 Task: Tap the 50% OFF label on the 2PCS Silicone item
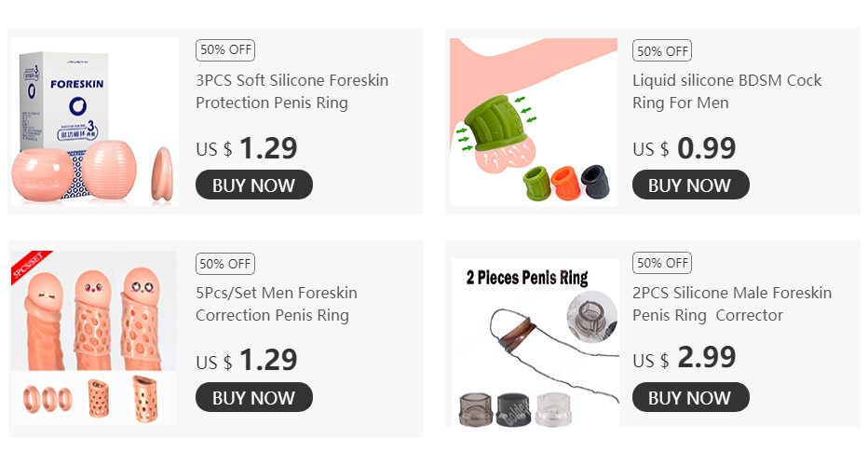[x=662, y=264]
